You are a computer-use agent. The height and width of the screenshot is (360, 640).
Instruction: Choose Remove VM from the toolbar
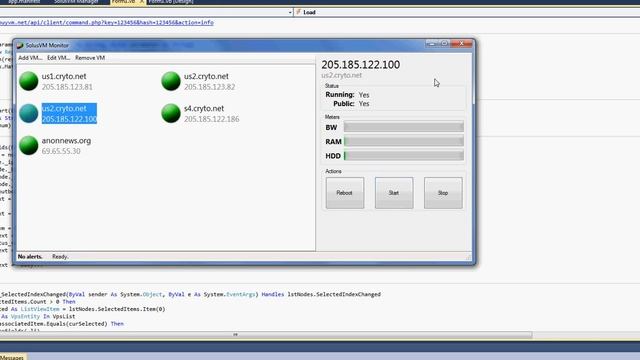pyautogui.click(x=90, y=58)
